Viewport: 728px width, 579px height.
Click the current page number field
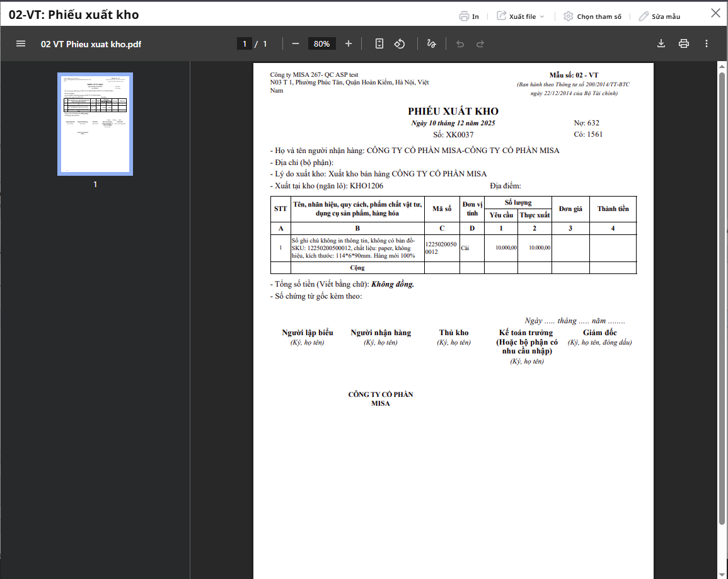point(244,43)
